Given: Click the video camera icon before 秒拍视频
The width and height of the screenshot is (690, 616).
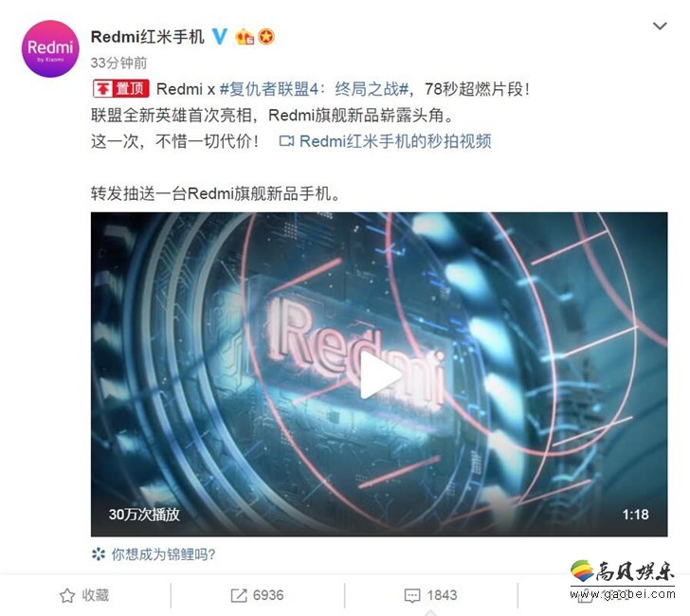Looking at the screenshot, I should point(286,141).
